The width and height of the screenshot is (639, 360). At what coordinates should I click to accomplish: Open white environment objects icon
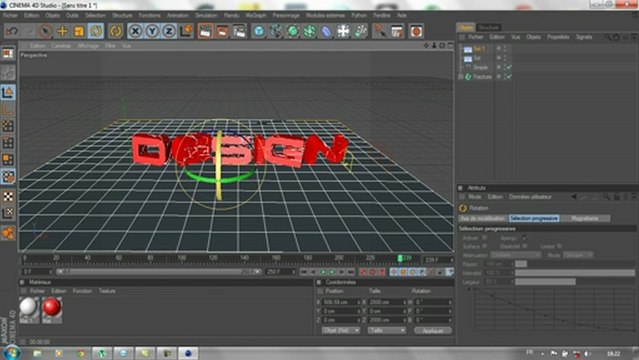[343, 31]
